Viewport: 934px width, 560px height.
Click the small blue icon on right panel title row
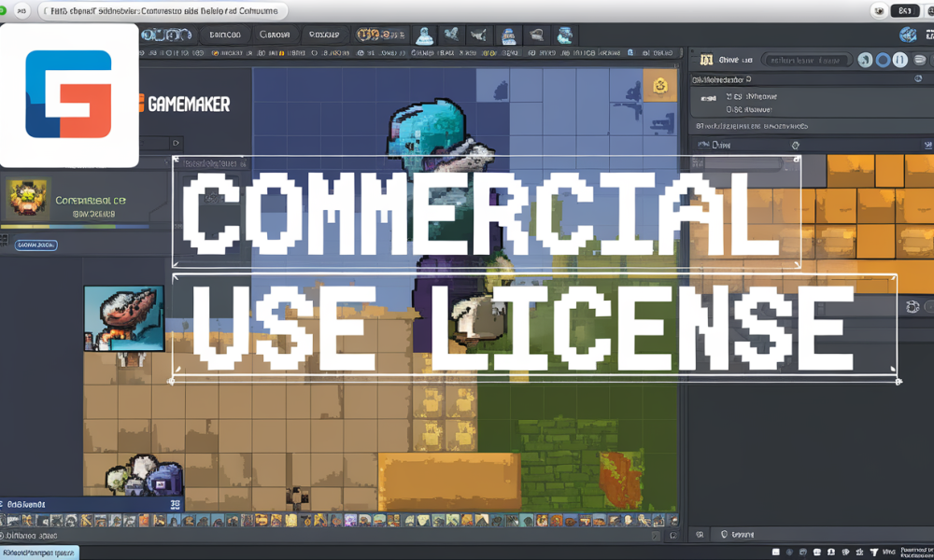[x=918, y=78]
